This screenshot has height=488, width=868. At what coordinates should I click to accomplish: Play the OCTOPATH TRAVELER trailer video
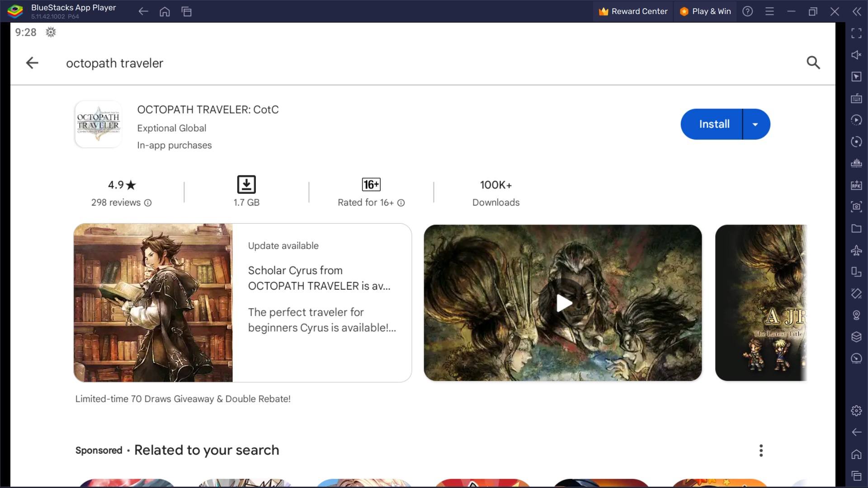(x=563, y=302)
